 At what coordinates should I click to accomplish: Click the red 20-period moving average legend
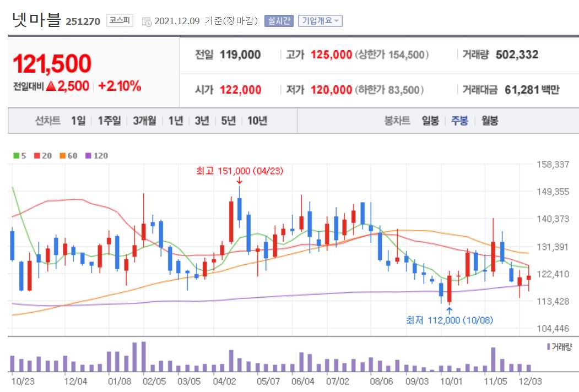pyautogui.click(x=43, y=156)
